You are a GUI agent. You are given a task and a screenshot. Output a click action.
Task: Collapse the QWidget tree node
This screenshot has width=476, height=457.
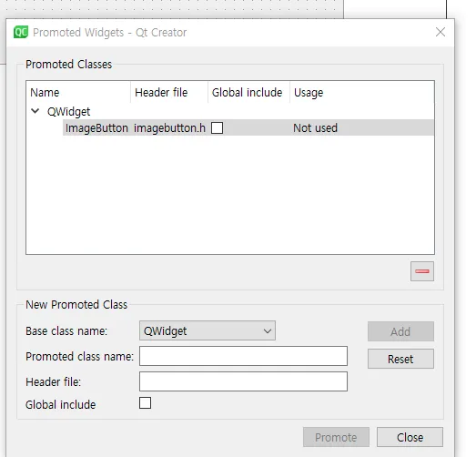point(35,111)
